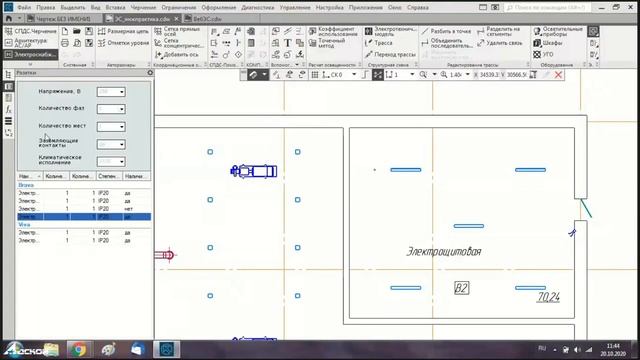Open the Климатическое исполнение dropdown
The height and width of the screenshot is (360, 640).
[111, 162]
